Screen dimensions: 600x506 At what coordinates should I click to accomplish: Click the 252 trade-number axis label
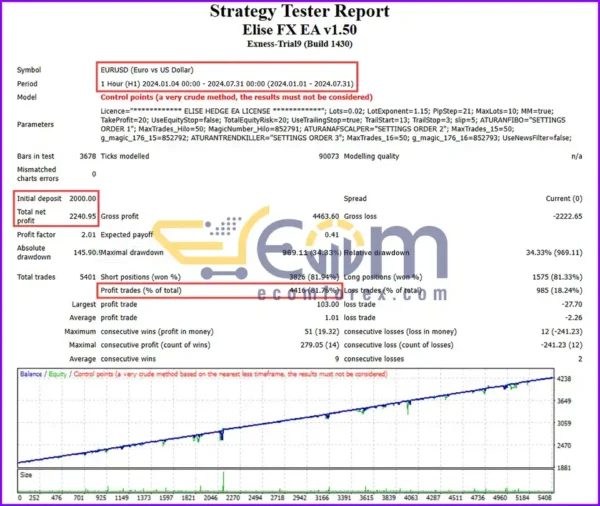(x=34, y=498)
